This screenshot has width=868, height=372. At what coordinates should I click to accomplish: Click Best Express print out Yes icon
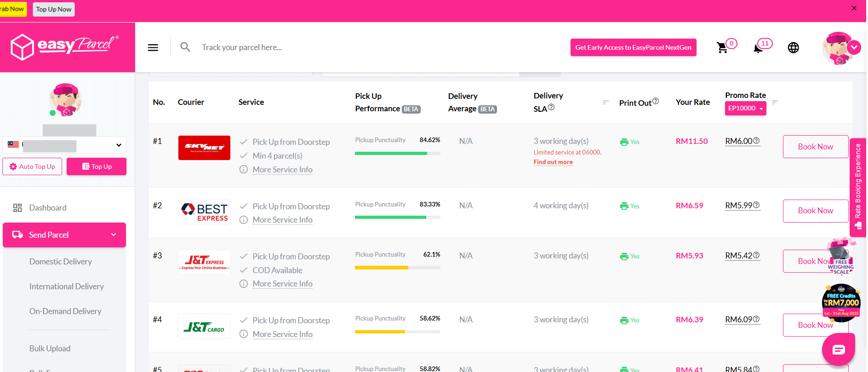624,206
